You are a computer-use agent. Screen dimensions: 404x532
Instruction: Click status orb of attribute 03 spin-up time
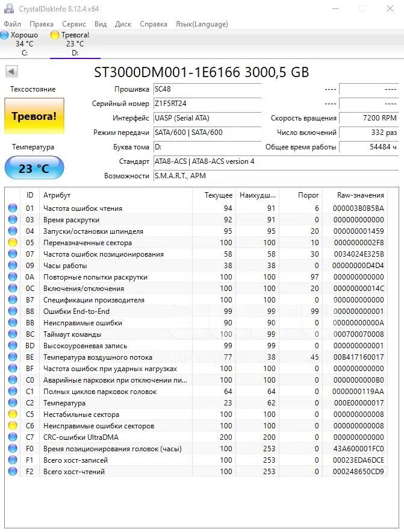13,219
